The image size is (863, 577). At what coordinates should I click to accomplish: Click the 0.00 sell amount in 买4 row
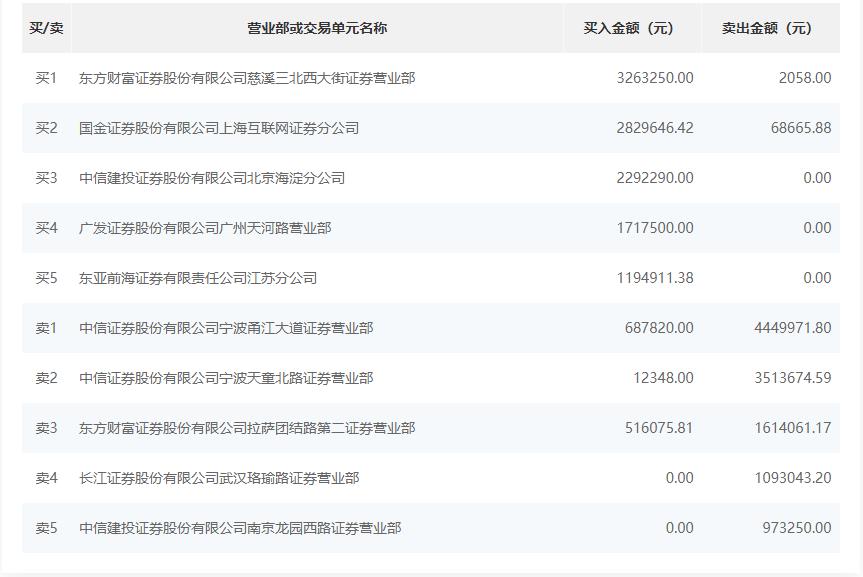tap(817, 228)
